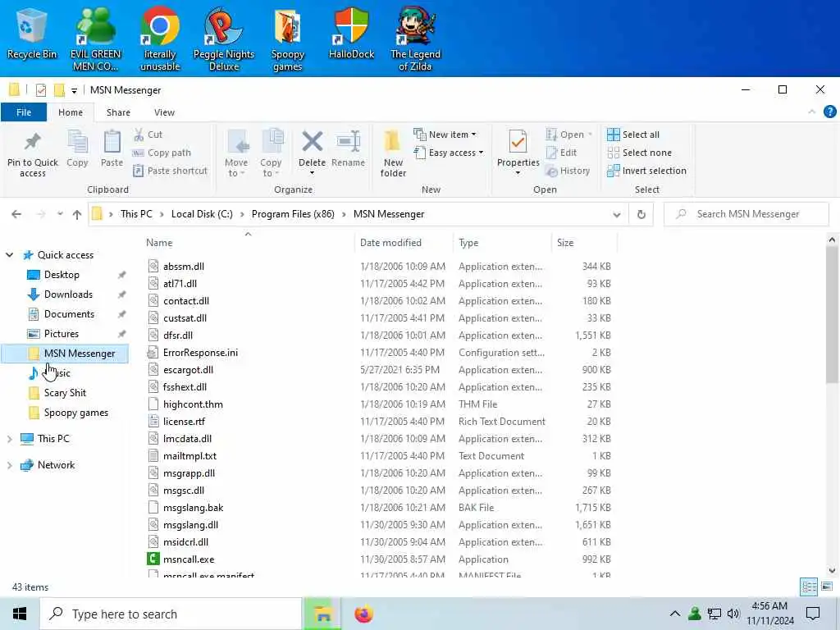This screenshot has height=630, width=840.
Task: Open the Windows Start menu
Action: (20, 614)
